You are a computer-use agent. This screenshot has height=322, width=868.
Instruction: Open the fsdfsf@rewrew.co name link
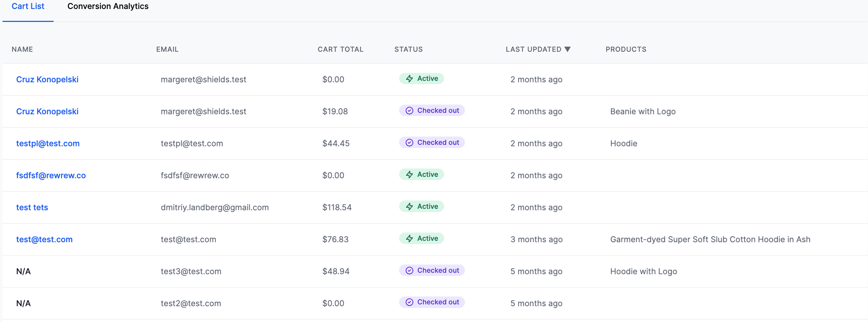(x=51, y=175)
